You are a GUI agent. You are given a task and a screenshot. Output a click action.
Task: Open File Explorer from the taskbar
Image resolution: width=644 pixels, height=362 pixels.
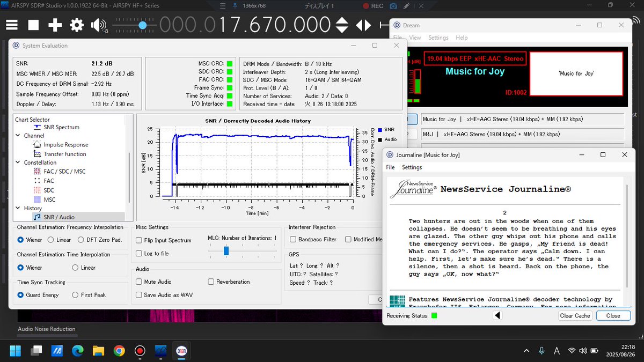click(99, 351)
